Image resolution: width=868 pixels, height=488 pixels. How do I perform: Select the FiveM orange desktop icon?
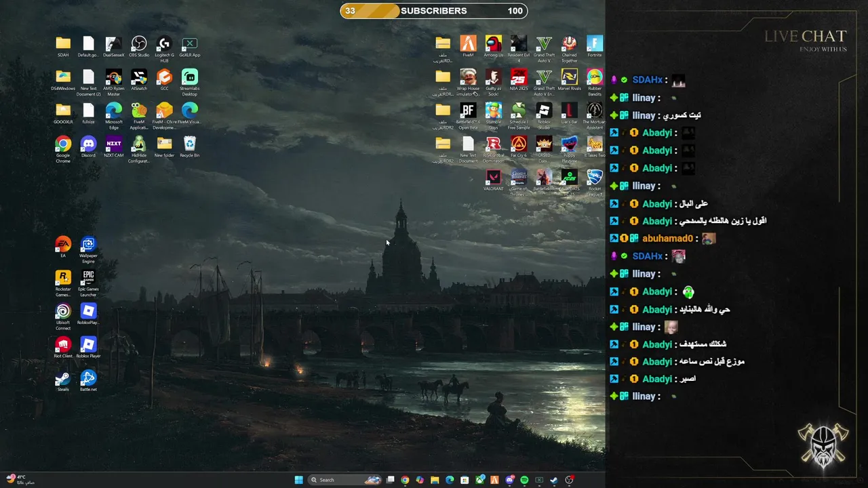click(x=468, y=47)
